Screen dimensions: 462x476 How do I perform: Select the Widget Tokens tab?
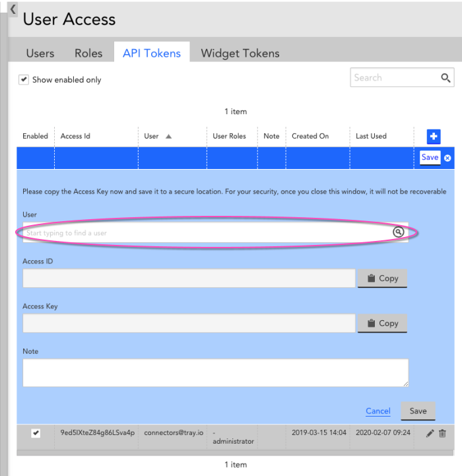tap(240, 53)
